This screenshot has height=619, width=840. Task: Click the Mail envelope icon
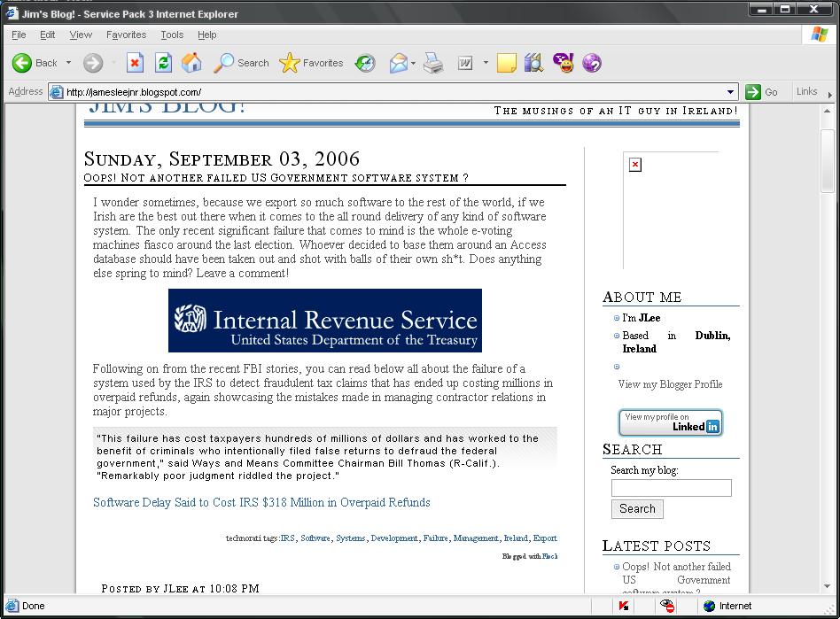coord(399,64)
